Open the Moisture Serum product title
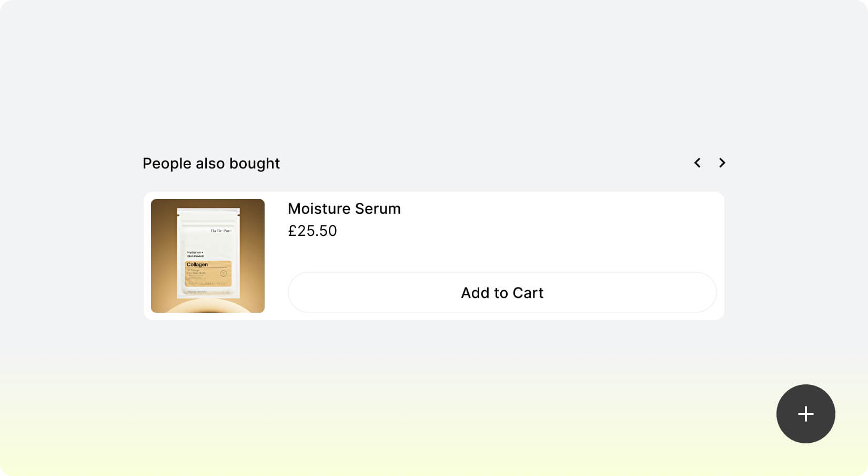This screenshot has width=868, height=476. click(344, 209)
